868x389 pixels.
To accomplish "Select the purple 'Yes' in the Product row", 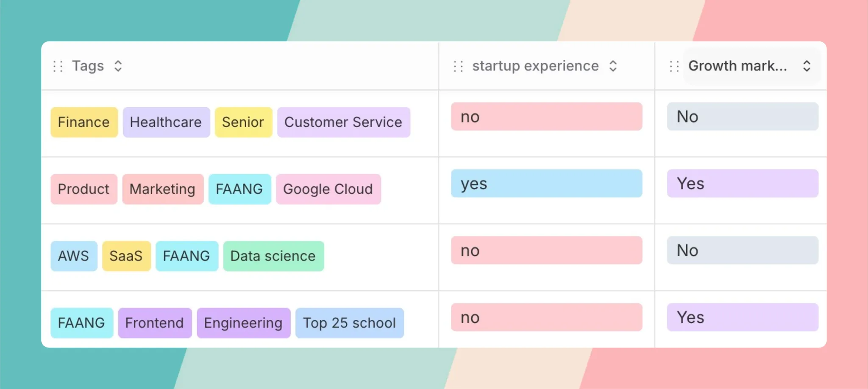I will pyautogui.click(x=742, y=183).
